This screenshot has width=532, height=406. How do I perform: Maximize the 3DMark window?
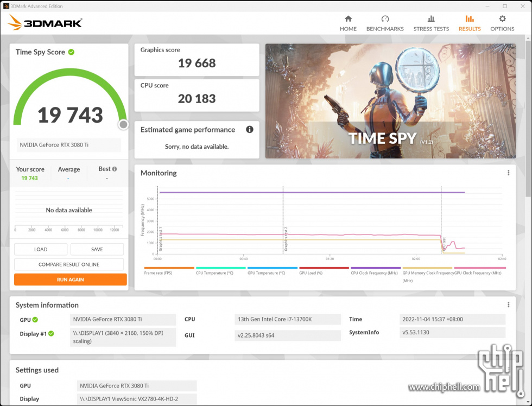[505, 6]
